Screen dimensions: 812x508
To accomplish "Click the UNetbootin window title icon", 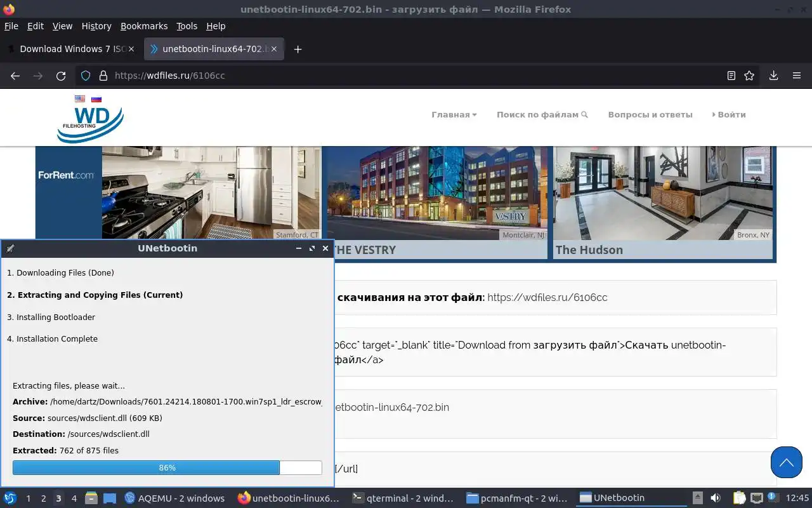I will pyautogui.click(x=10, y=248).
